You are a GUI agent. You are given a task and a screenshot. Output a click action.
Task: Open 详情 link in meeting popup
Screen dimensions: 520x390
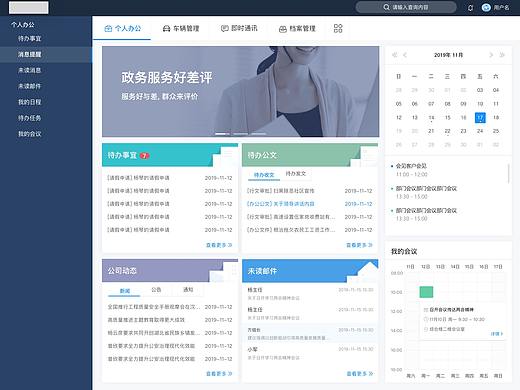pos(496,334)
